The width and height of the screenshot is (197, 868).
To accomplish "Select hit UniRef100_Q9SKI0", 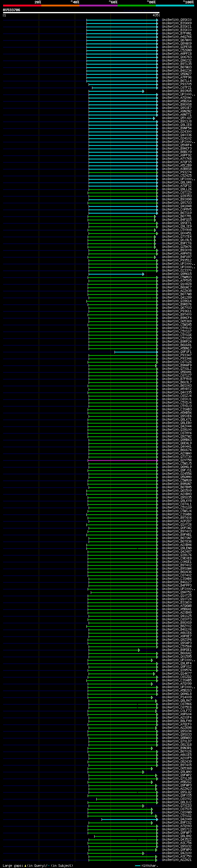I will point(176,20).
